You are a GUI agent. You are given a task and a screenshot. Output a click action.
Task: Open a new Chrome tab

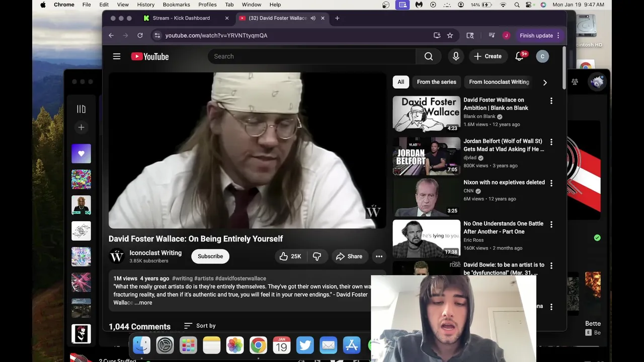pyautogui.click(x=337, y=18)
